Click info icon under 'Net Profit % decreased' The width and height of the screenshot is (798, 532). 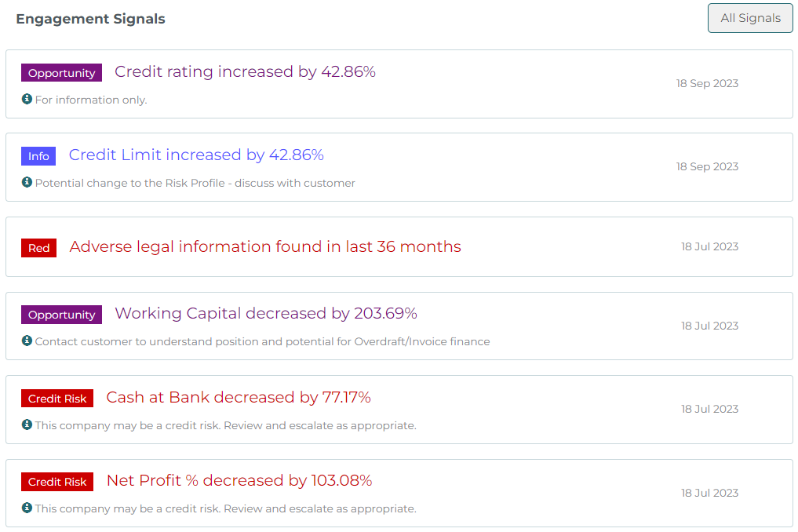[27, 507]
